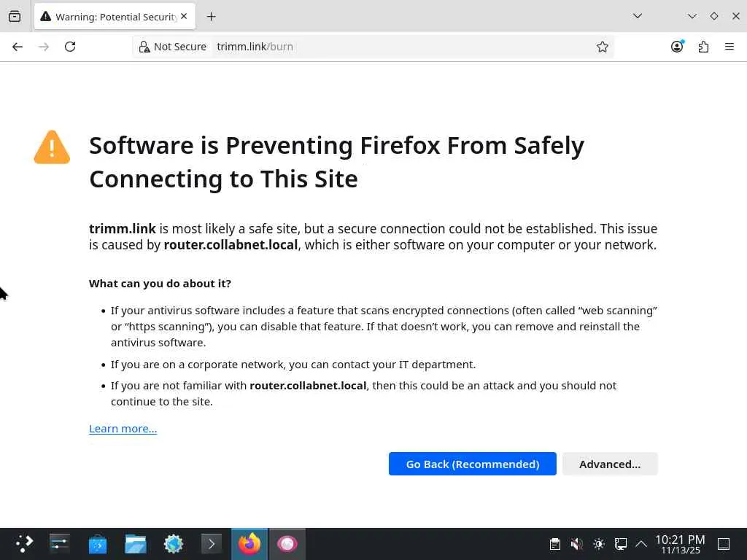Open the KDE application launcher menu
Screen dimensions: 747x560
[25, 544]
